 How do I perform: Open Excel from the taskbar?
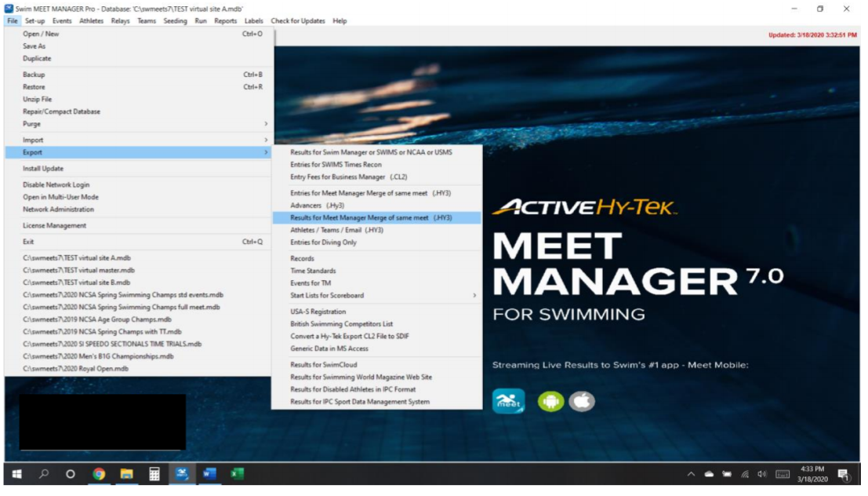[236, 474]
